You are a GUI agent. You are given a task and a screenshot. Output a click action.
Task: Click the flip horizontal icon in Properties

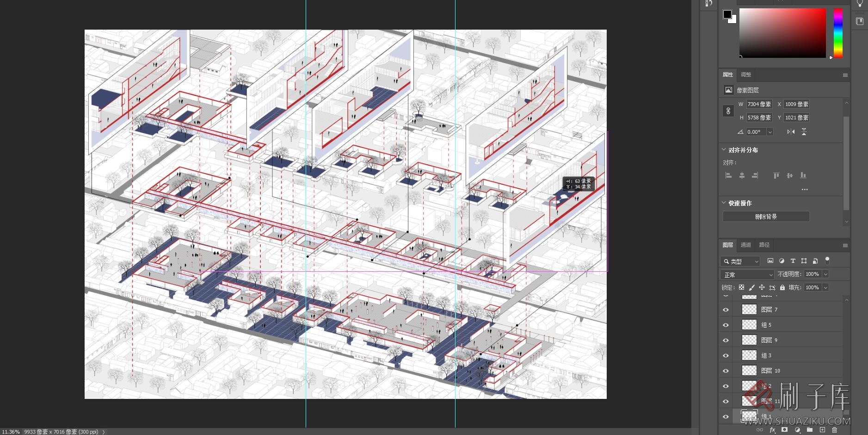791,132
